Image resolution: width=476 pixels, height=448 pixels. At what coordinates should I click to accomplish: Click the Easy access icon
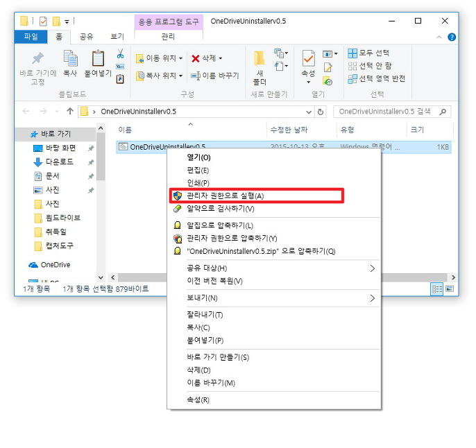click(279, 66)
